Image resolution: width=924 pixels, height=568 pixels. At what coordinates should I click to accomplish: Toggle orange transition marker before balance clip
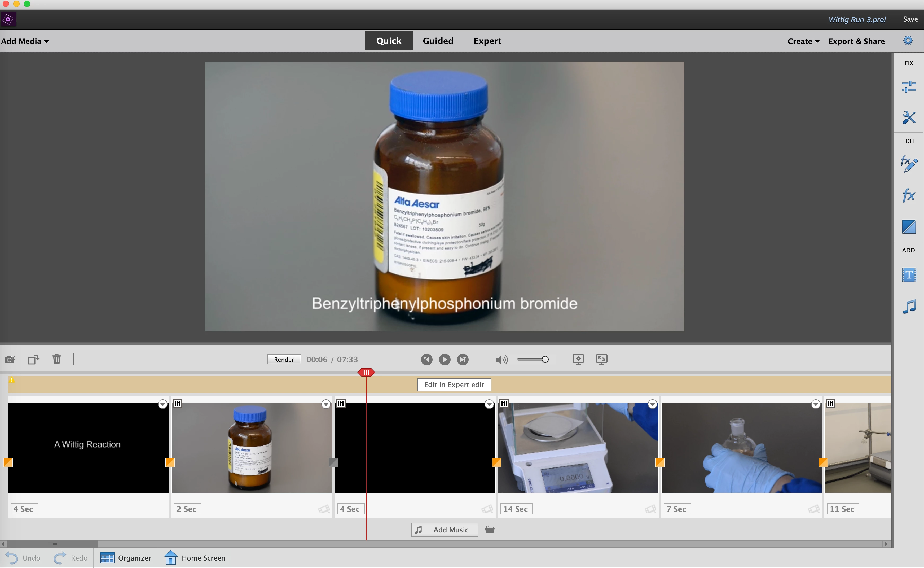pos(496,462)
